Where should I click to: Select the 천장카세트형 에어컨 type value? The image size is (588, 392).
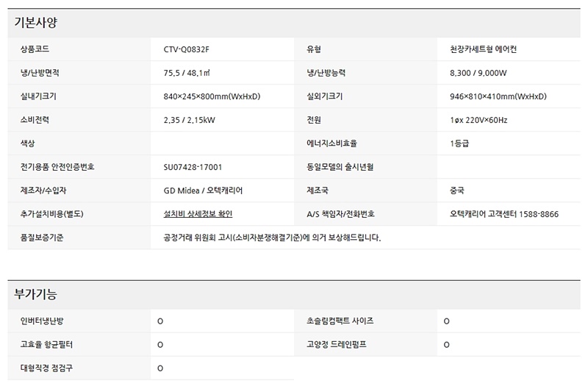(x=489, y=50)
